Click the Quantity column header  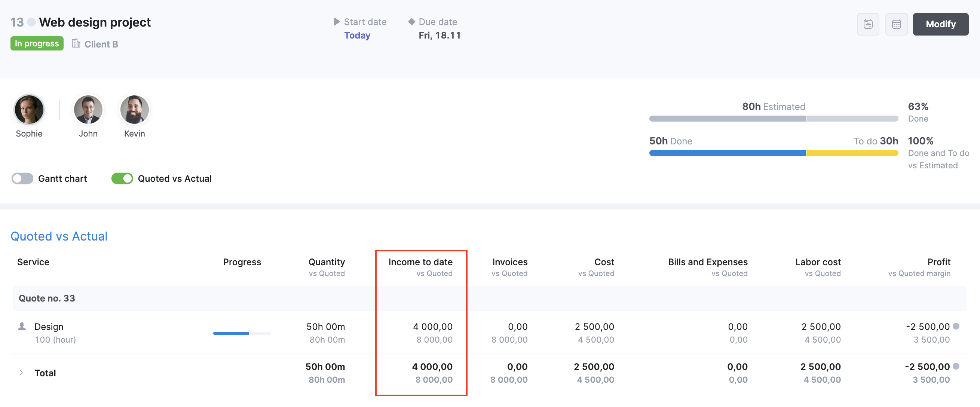tap(327, 262)
